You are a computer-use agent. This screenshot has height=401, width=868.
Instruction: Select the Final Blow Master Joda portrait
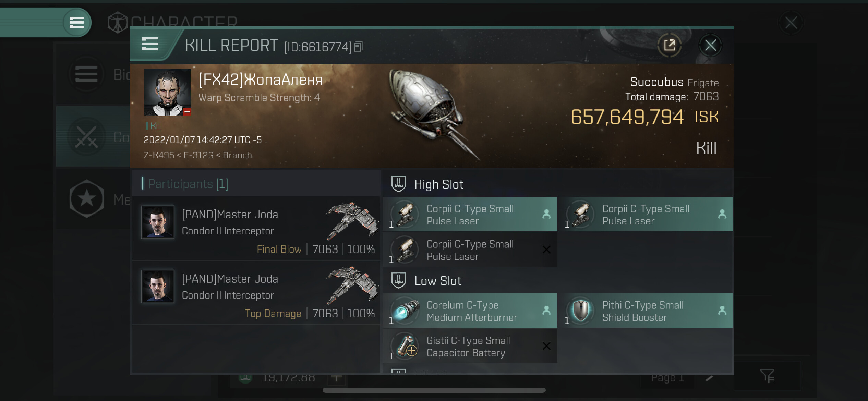(x=158, y=222)
